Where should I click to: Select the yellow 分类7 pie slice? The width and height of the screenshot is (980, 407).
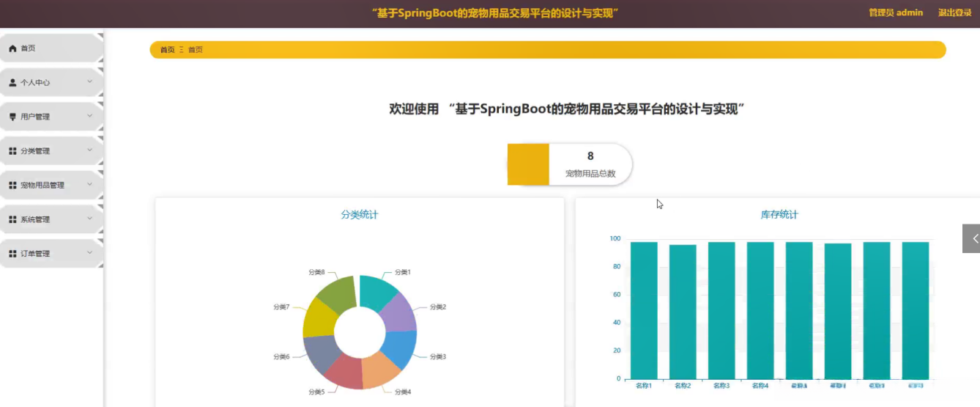[318, 318]
